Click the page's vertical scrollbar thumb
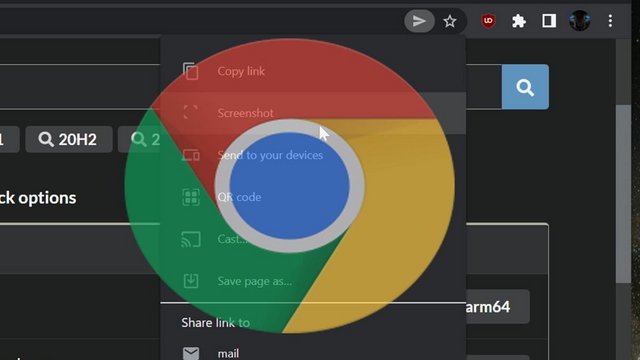Image resolution: width=640 pixels, height=360 pixels. click(x=623, y=193)
